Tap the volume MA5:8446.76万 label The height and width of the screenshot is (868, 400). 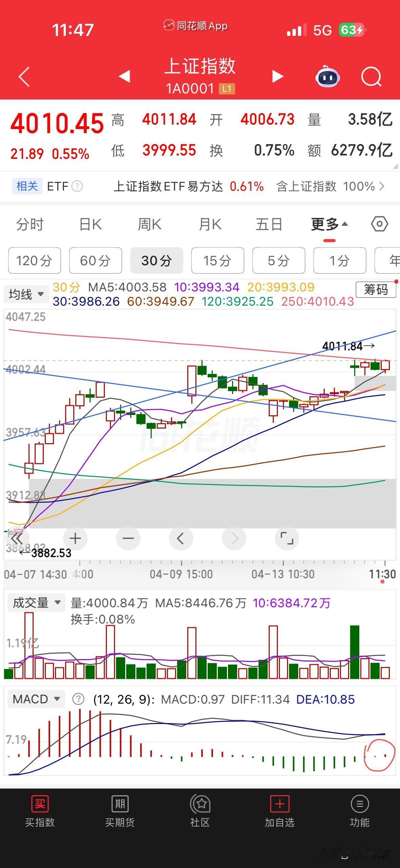201,603
